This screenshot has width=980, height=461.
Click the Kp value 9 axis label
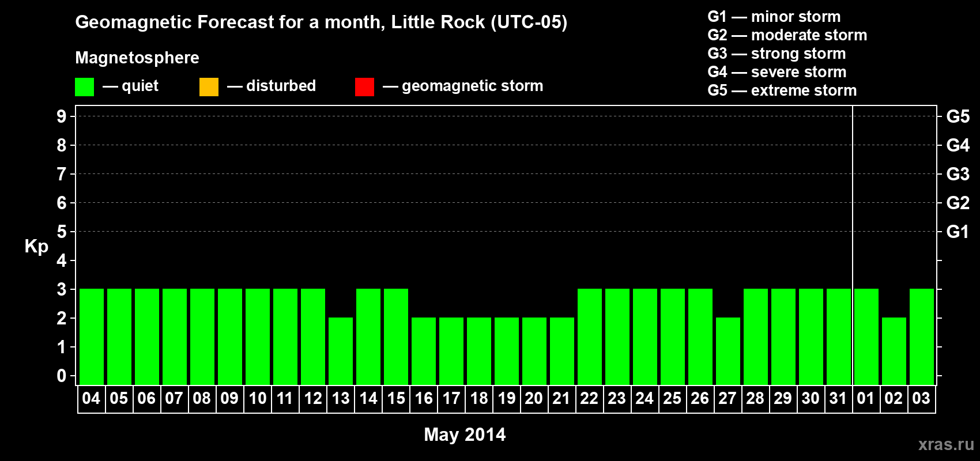point(62,116)
